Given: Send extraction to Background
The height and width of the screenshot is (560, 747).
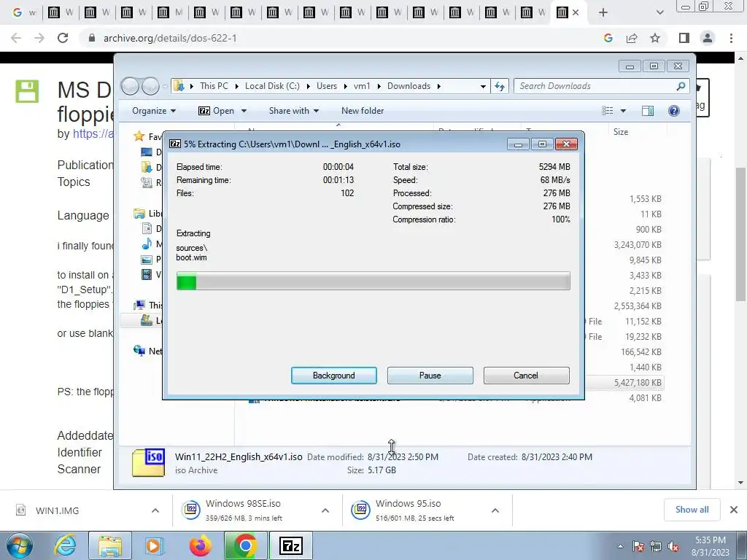Looking at the screenshot, I should pos(333,376).
